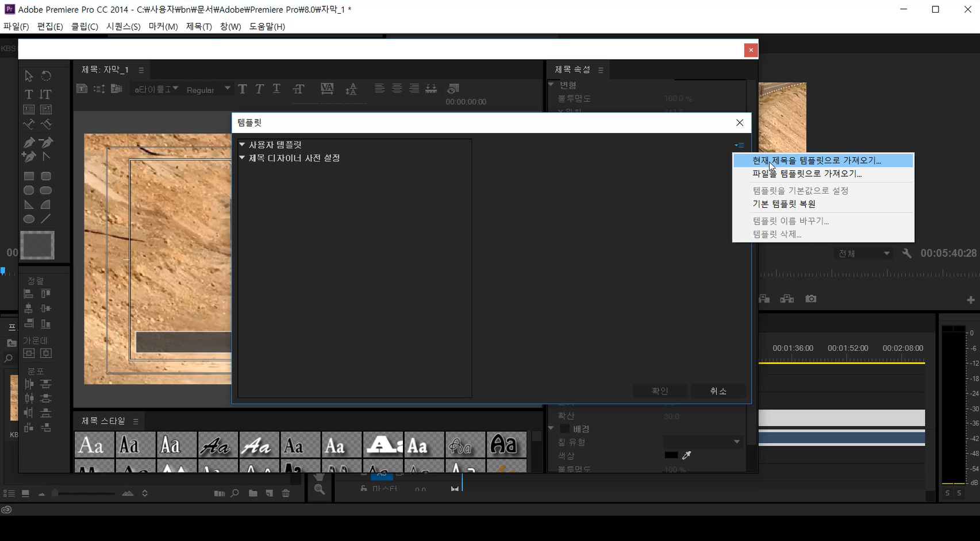Click the 취소 button in templates dialog
980x541 pixels.
point(718,391)
